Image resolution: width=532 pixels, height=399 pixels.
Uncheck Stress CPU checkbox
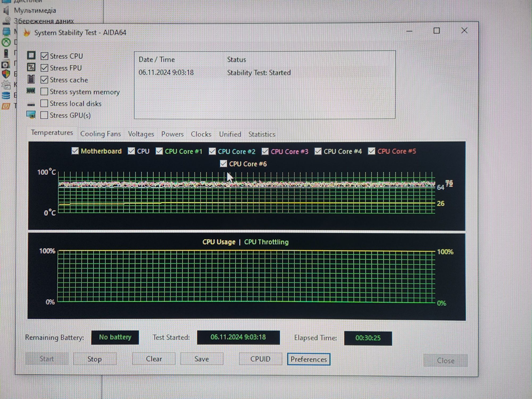(44, 56)
